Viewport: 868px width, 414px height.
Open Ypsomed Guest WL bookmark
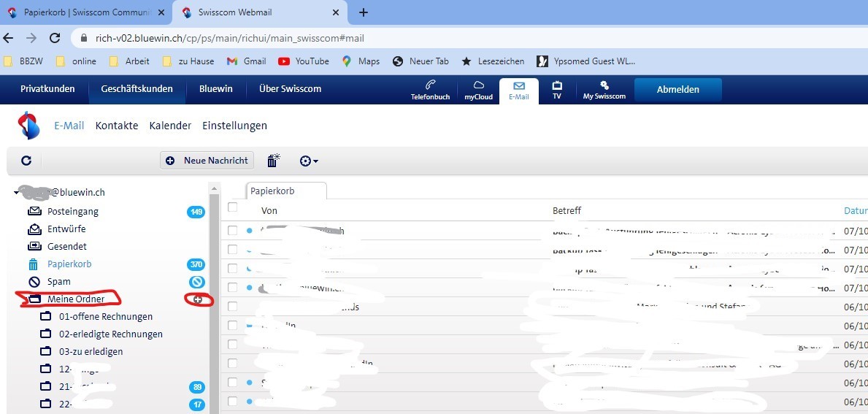point(586,61)
